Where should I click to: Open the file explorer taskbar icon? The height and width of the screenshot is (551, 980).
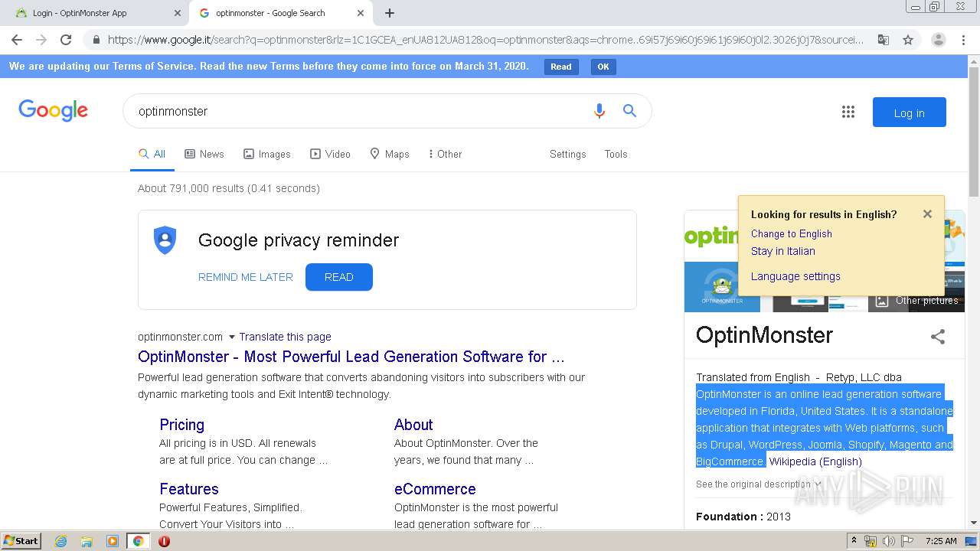[87, 541]
